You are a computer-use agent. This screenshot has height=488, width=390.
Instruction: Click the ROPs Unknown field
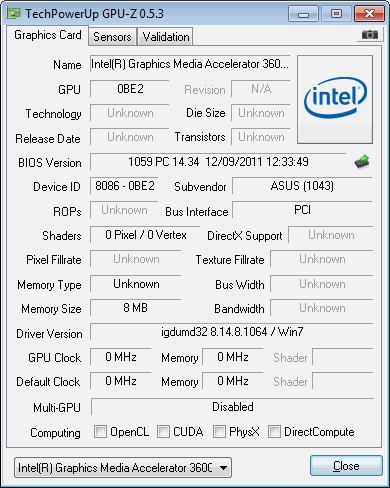(x=124, y=210)
